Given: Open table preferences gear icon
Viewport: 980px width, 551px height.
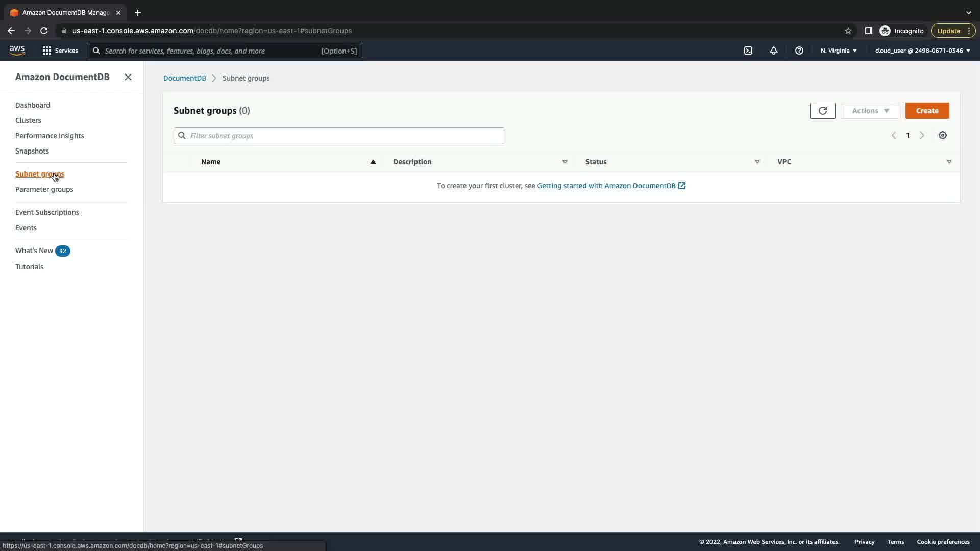Looking at the screenshot, I should [x=942, y=135].
